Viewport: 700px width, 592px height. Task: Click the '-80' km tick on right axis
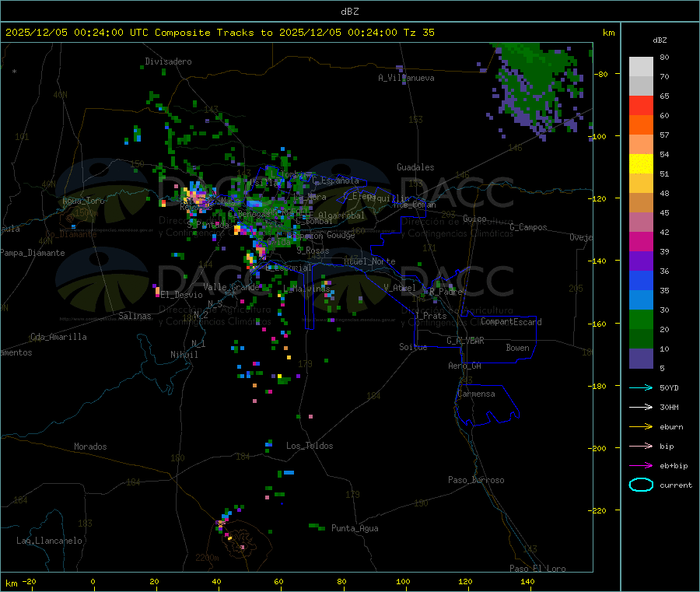(602, 74)
